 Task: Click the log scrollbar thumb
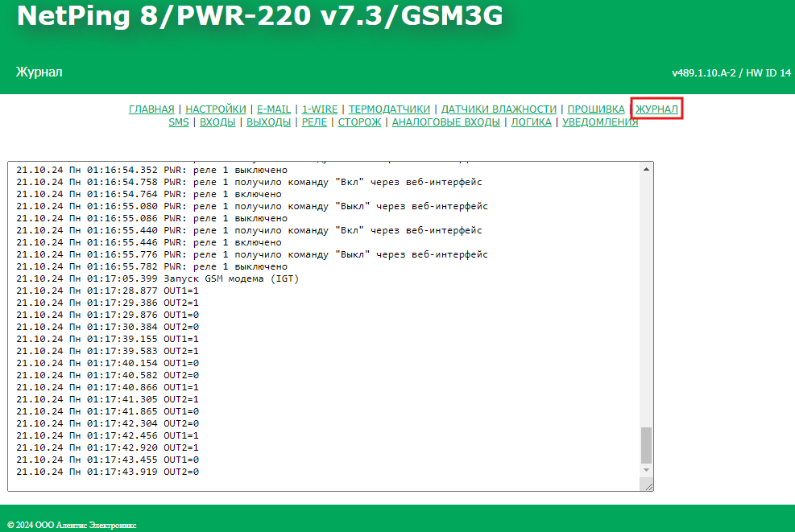tap(646, 444)
